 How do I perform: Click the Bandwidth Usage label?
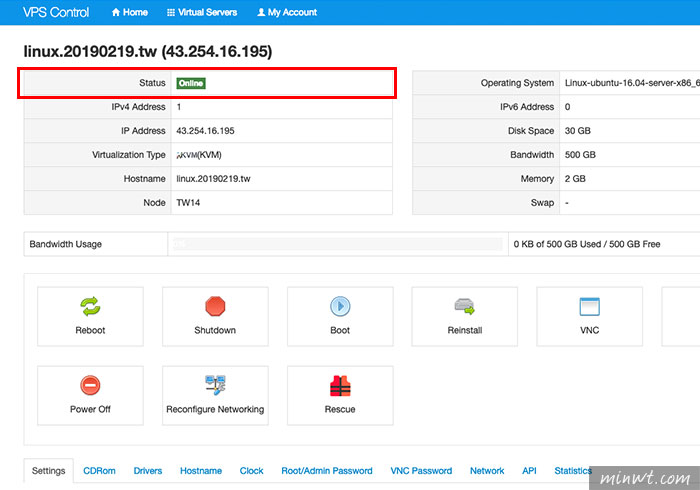(x=66, y=244)
